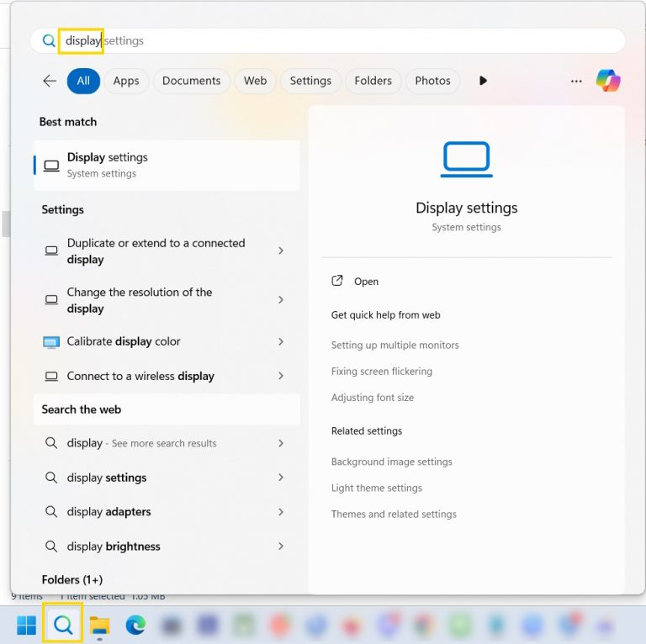Open File Explorer from the taskbar
Screen dimensions: 646x644
click(x=100, y=625)
